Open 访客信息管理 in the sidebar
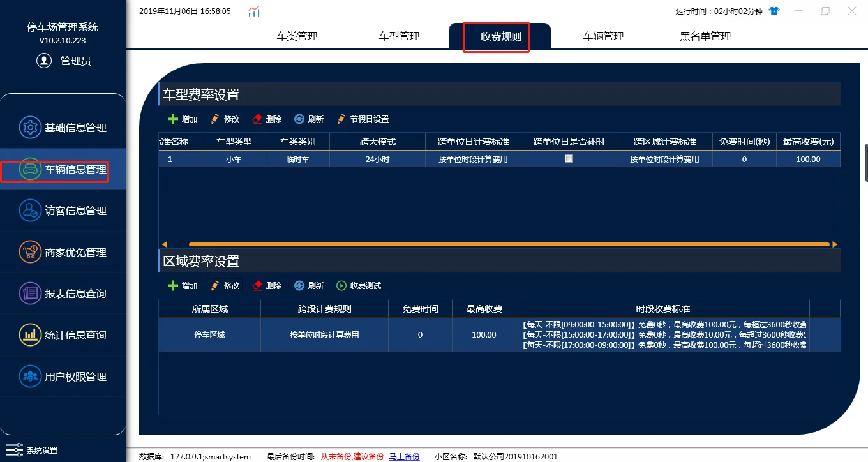The image size is (868, 462). pos(63,211)
